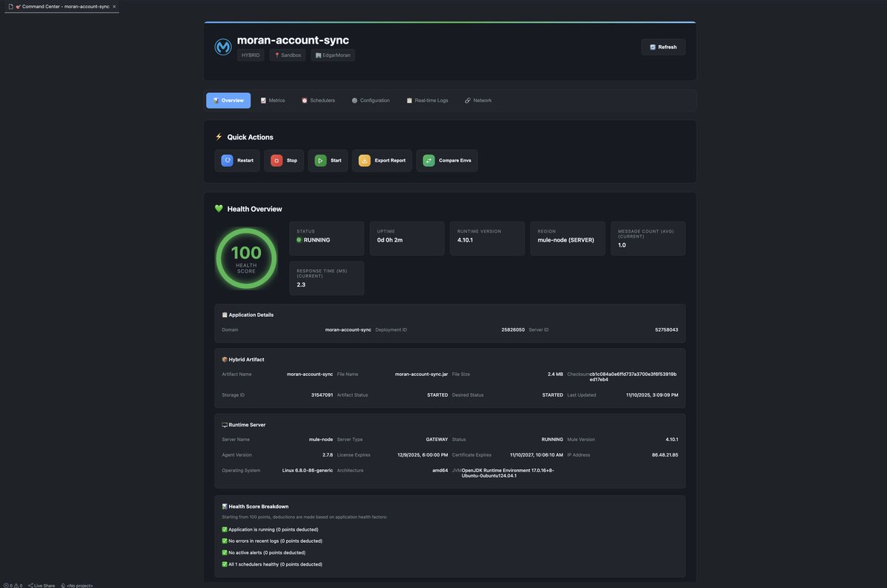Image resolution: width=887 pixels, height=588 pixels.
Task: Click the Sandbox environment badge
Action: [x=288, y=55]
